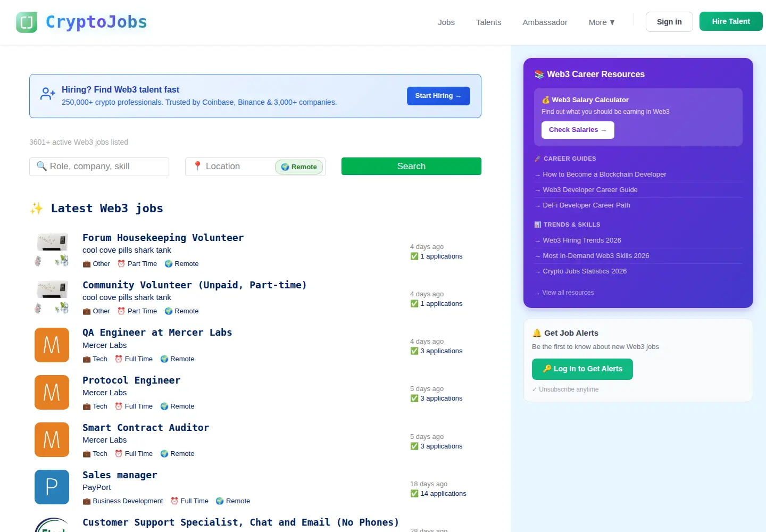Click the green Search button
The image size is (766, 532).
pos(411,166)
